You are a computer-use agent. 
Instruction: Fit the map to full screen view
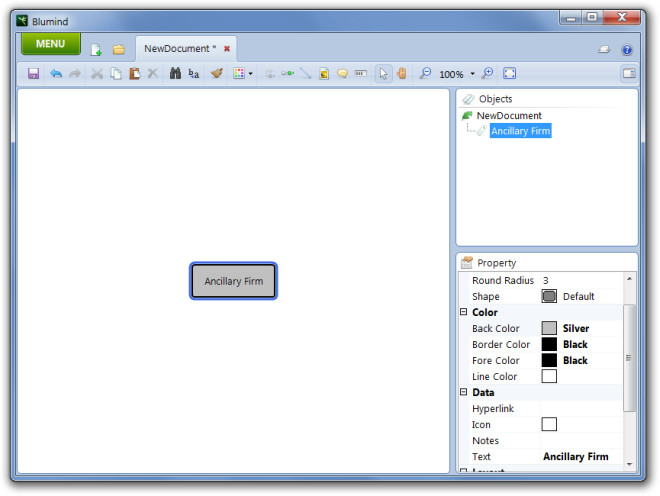coord(509,74)
